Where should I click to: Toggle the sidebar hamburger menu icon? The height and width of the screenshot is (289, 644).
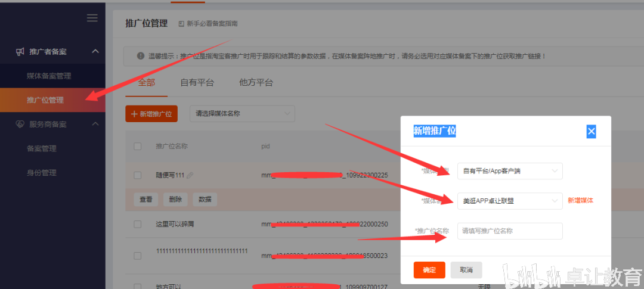(x=92, y=18)
